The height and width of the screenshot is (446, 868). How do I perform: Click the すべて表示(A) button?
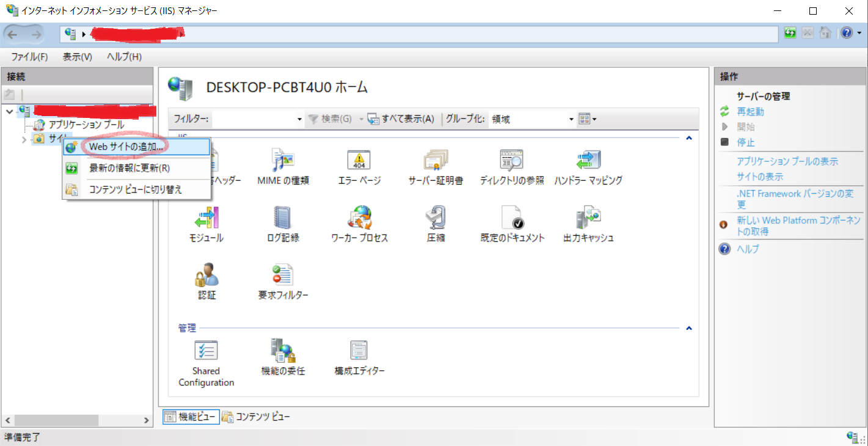[x=401, y=119]
